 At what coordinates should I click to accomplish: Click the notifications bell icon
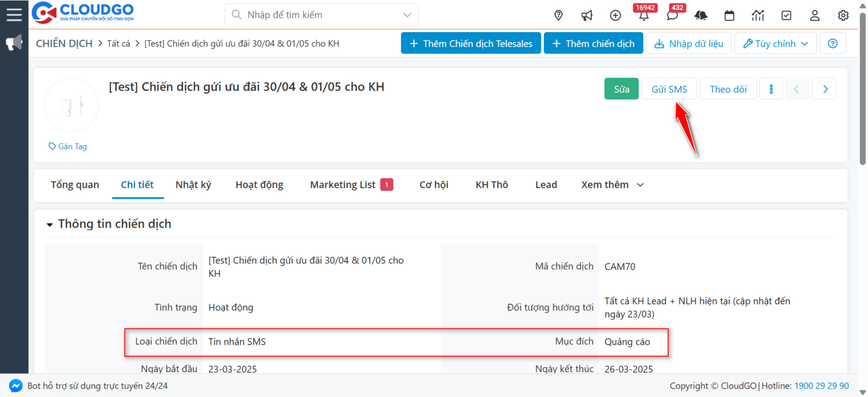(643, 15)
